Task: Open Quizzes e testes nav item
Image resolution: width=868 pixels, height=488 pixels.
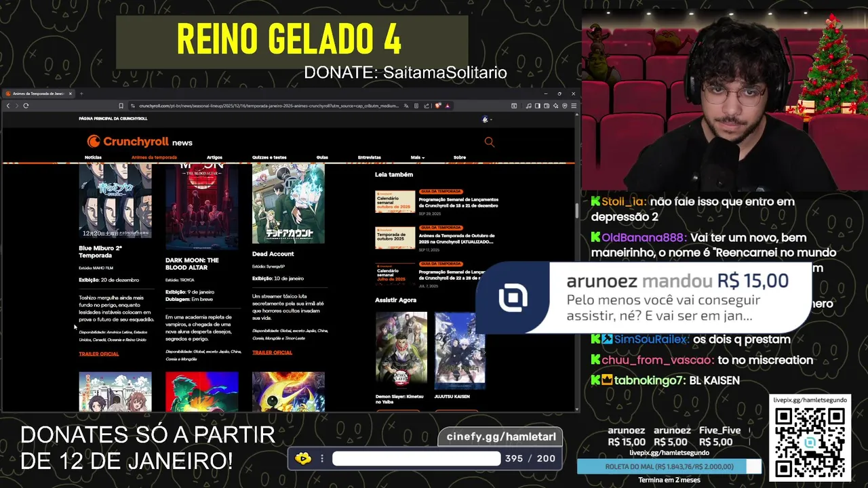Action: pyautogui.click(x=269, y=157)
